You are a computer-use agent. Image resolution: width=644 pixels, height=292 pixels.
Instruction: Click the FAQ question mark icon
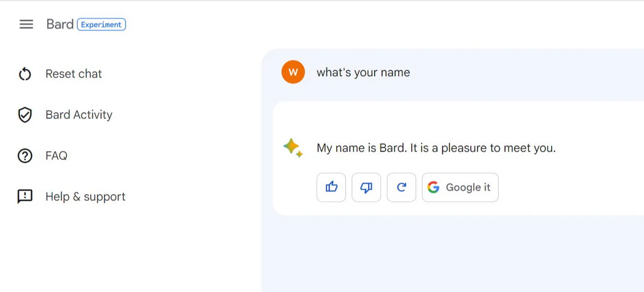pos(25,156)
